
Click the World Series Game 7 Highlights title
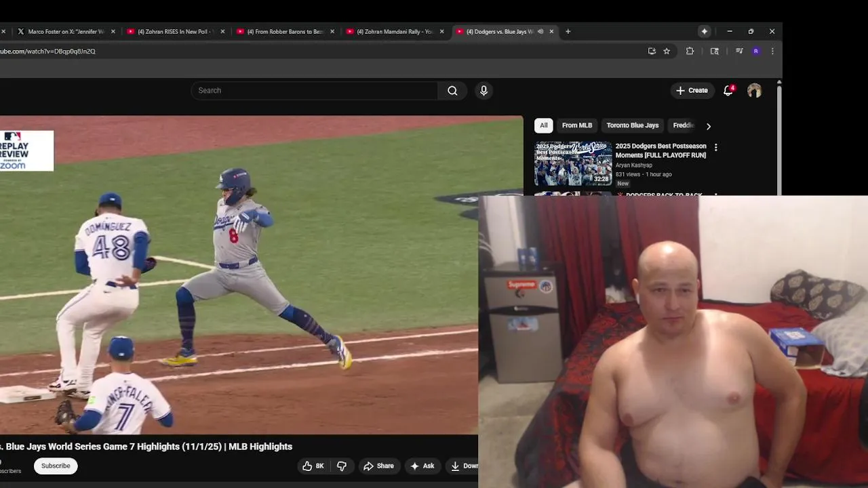tap(146, 447)
